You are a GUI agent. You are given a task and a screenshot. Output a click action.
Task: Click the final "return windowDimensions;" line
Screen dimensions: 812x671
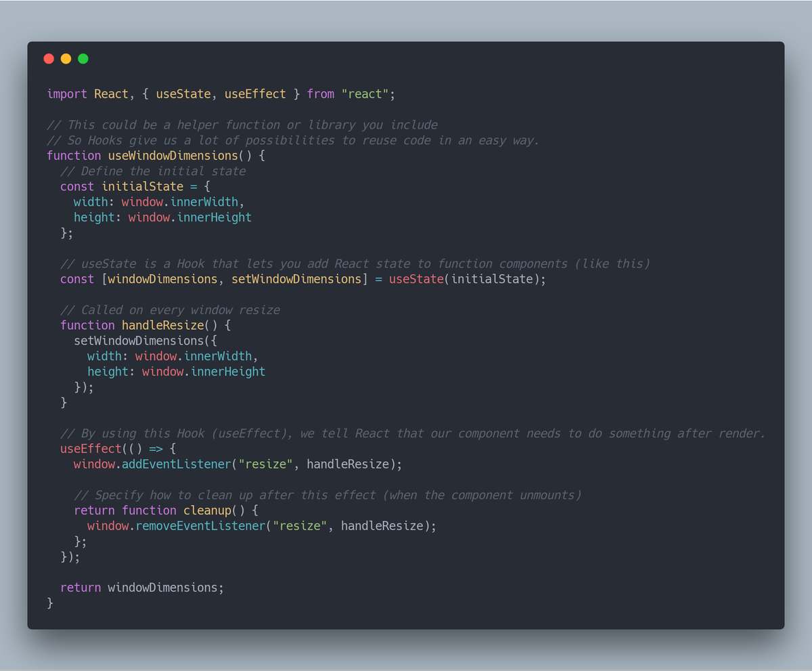pyautogui.click(x=142, y=588)
